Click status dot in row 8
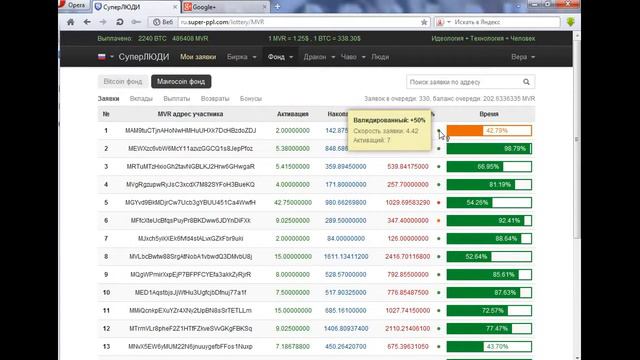 (x=439, y=256)
